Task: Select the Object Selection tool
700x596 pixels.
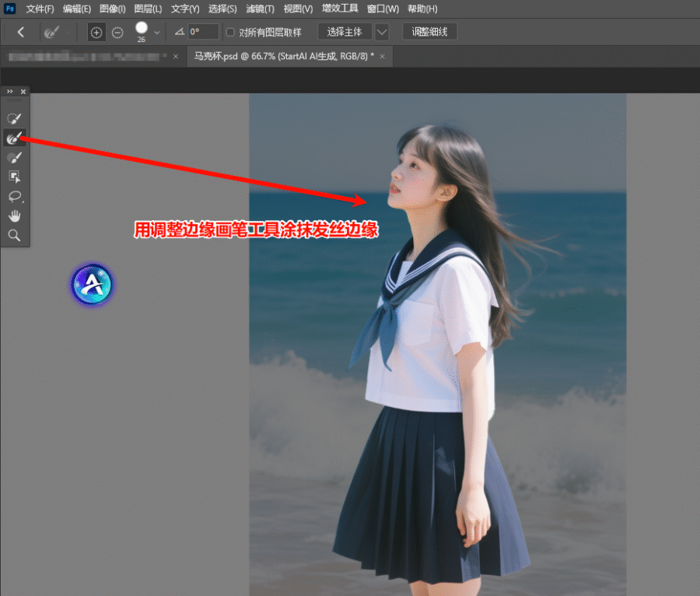Action: tap(14, 177)
